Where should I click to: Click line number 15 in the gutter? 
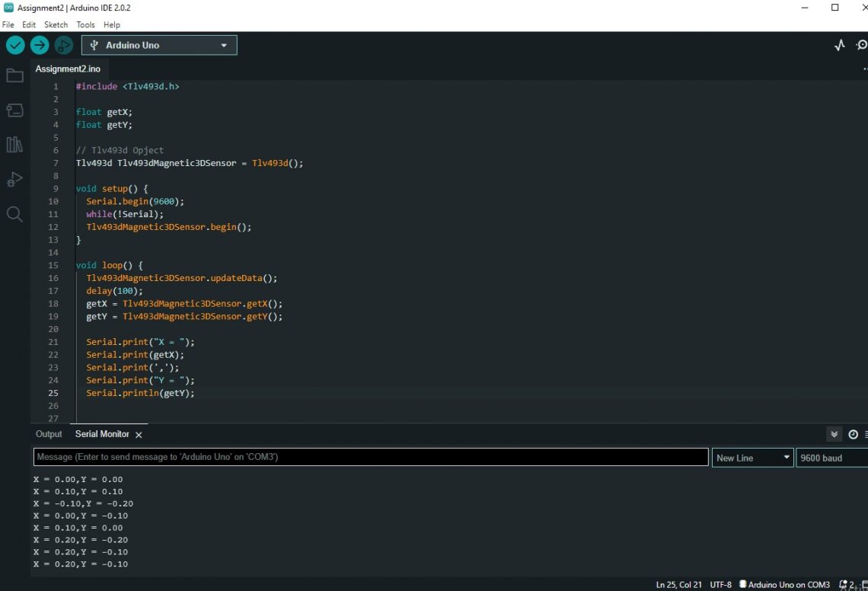(53, 265)
